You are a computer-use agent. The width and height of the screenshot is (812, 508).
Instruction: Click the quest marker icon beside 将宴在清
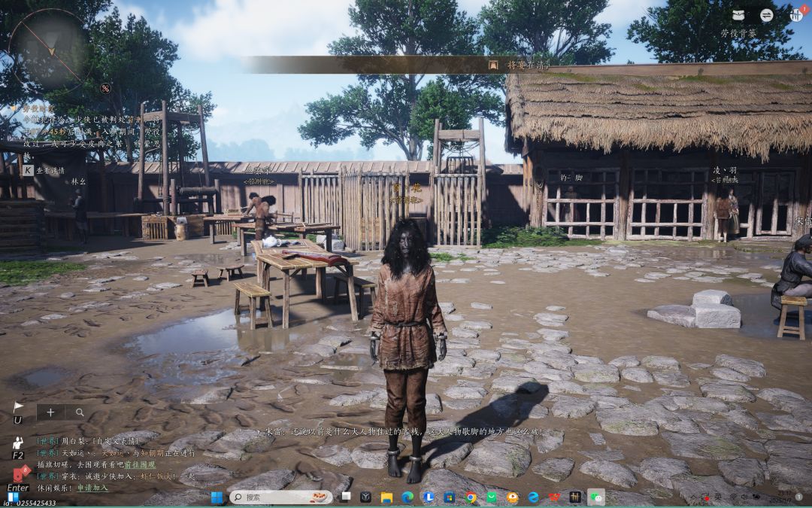click(x=493, y=65)
